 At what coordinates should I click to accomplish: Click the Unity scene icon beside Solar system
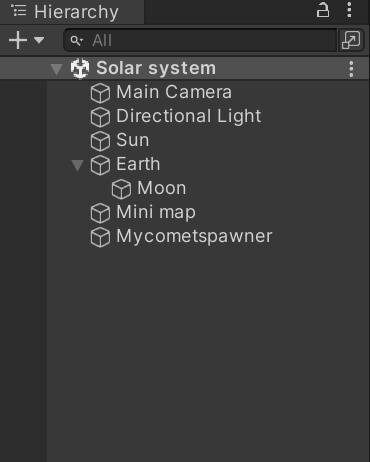tap(80, 68)
